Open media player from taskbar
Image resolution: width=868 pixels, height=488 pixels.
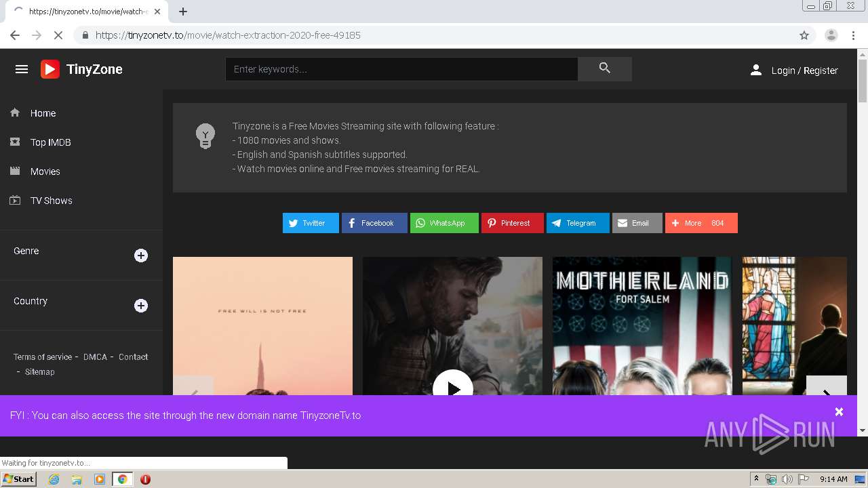[100, 479]
